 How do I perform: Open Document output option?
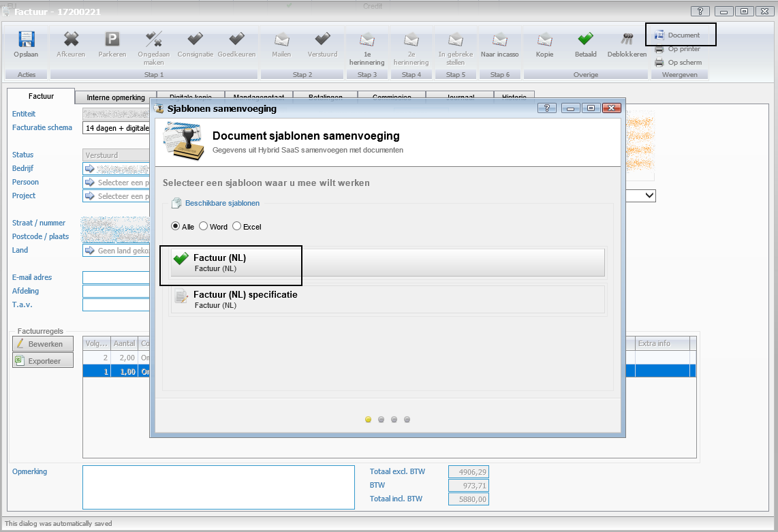pyautogui.click(x=677, y=35)
